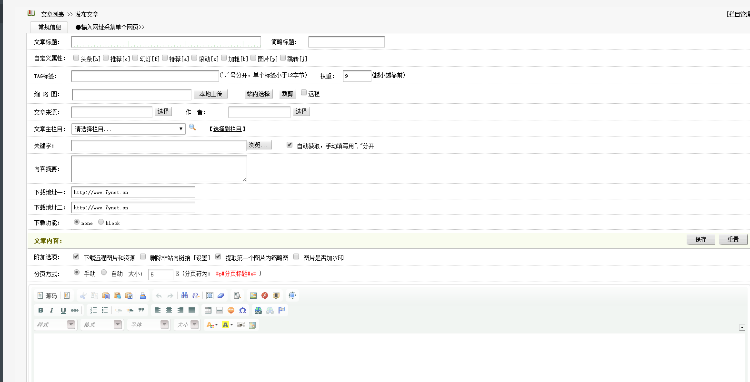
Task: Focus the 文章标题 title input
Action: click(166, 42)
